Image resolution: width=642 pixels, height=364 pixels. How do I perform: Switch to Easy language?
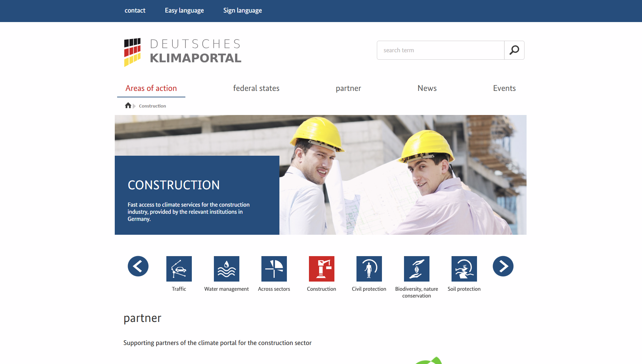(x=184, y=11)
